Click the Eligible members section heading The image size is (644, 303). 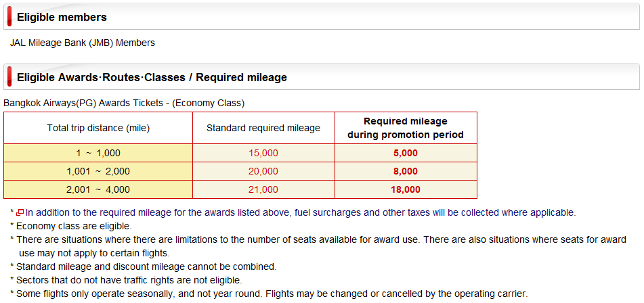(x=62, y=17)
